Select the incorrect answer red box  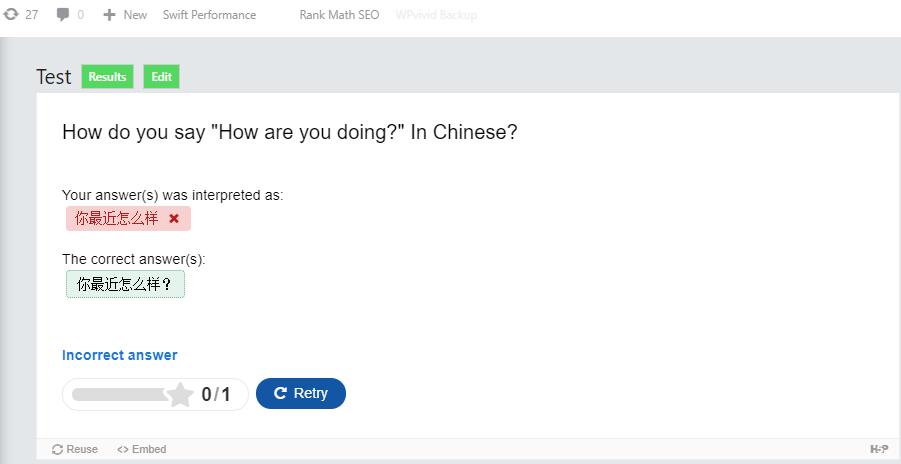[x=128, y=218]
